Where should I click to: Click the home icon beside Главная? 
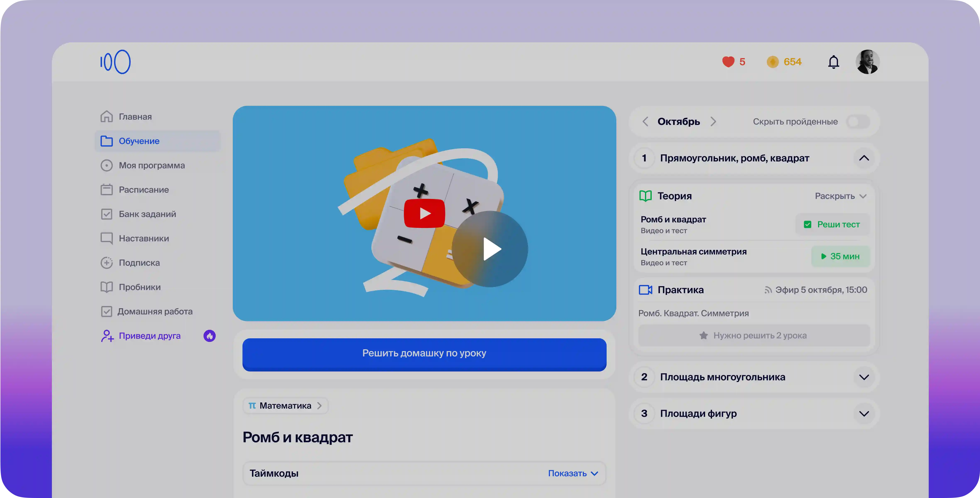pos(106,117)
